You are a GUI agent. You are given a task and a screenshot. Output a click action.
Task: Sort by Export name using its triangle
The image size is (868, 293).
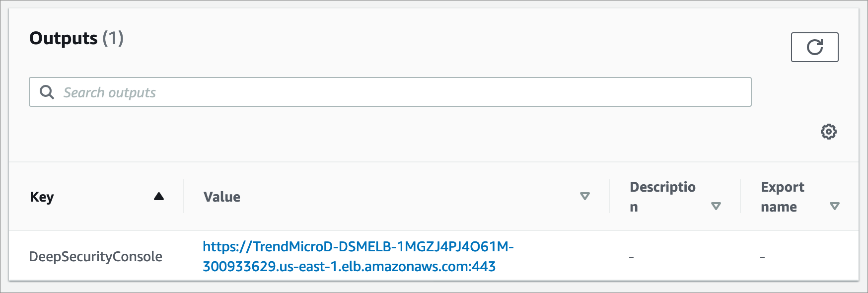pyautogui.click(x=835, y=206)
